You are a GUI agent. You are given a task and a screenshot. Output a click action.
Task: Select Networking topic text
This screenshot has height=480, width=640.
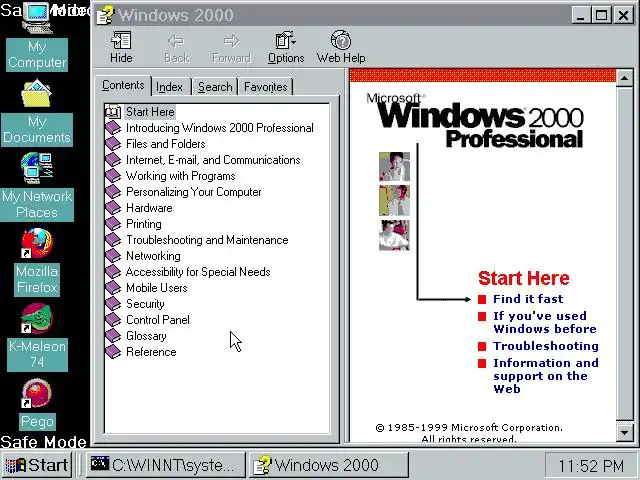pyautogui.click(x=153, y=256)
